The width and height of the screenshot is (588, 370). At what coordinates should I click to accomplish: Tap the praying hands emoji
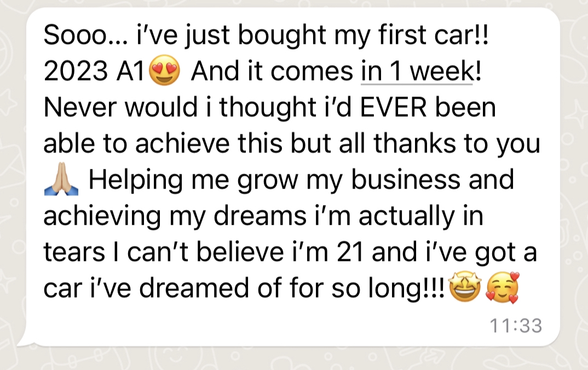[x=61, y=181]
